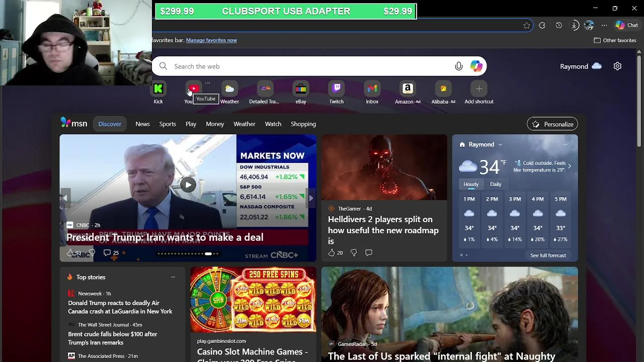The image size is (644, 362).
Task: Start voice search with the microphone icon
Action: tap(459, 66)
